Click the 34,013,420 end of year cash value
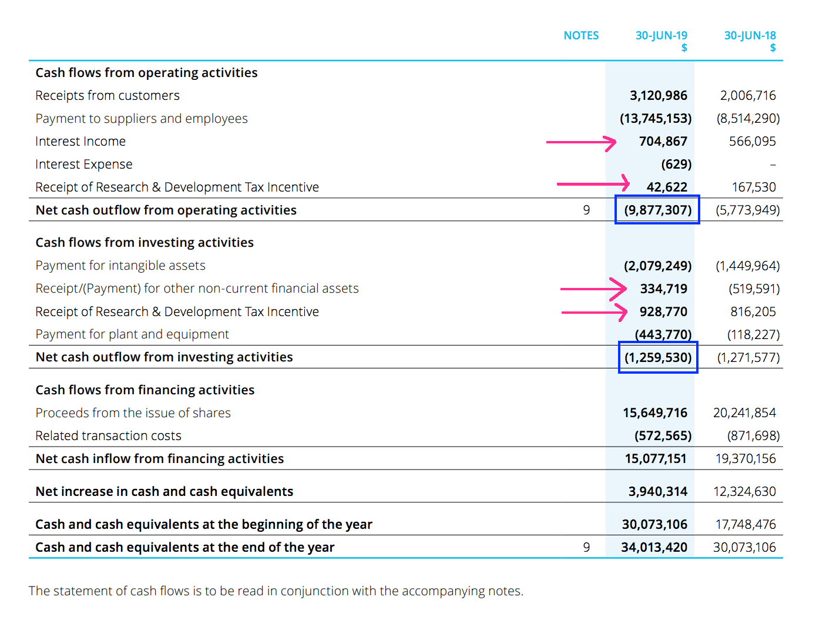 (x=654, y=548)
